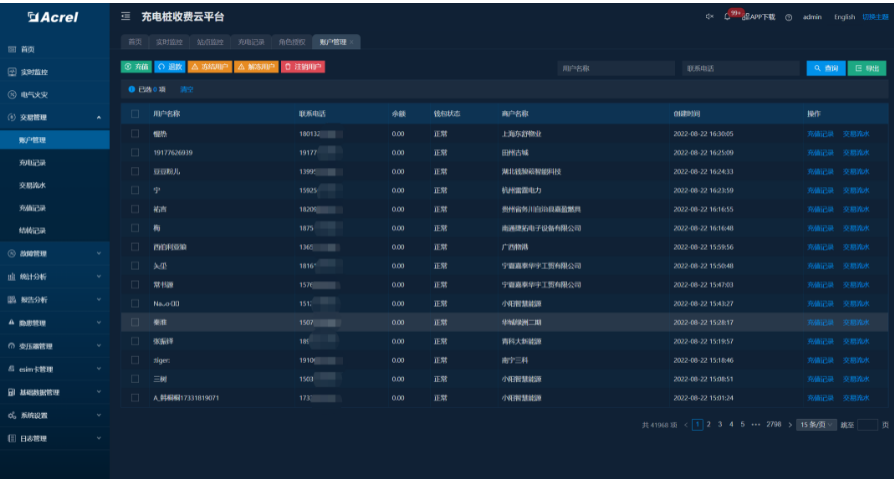This screenshot has height=479, width=894.
Task: Click the blue 查询 search button
Action: tap(826, 68)
